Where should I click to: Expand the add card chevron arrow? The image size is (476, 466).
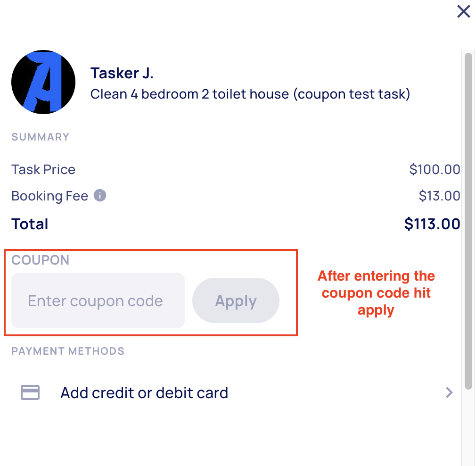click(x=449, y=392)
